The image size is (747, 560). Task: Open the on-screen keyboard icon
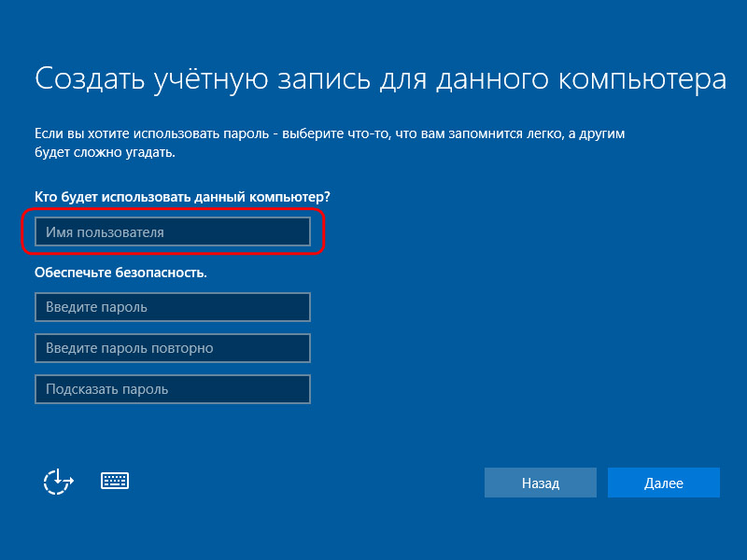[x=115, y=481]
